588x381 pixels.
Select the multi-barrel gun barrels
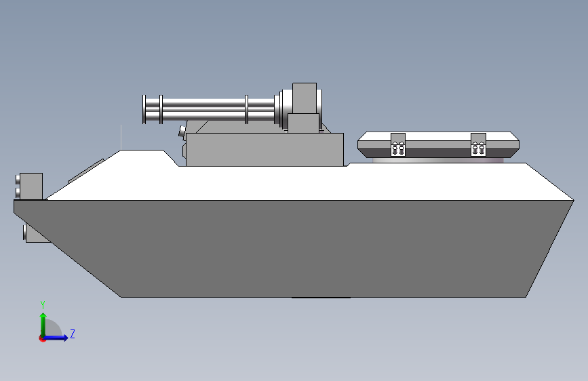(x=208, y=109)
